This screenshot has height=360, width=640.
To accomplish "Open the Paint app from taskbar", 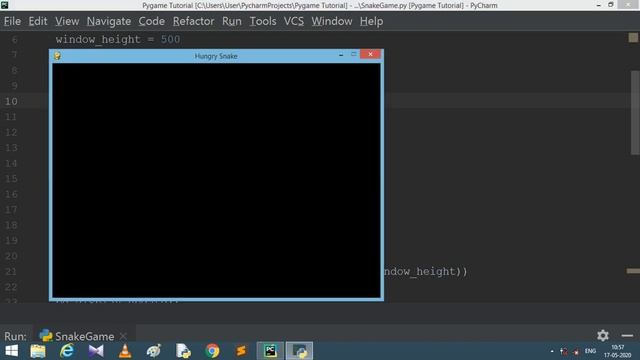I will pyautogui.click(x=154, y=351).
